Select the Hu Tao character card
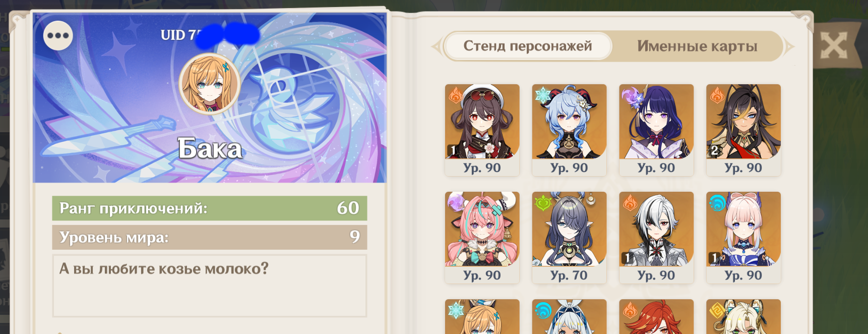This screenshot has height=334, width=868. tap(482, 130)
